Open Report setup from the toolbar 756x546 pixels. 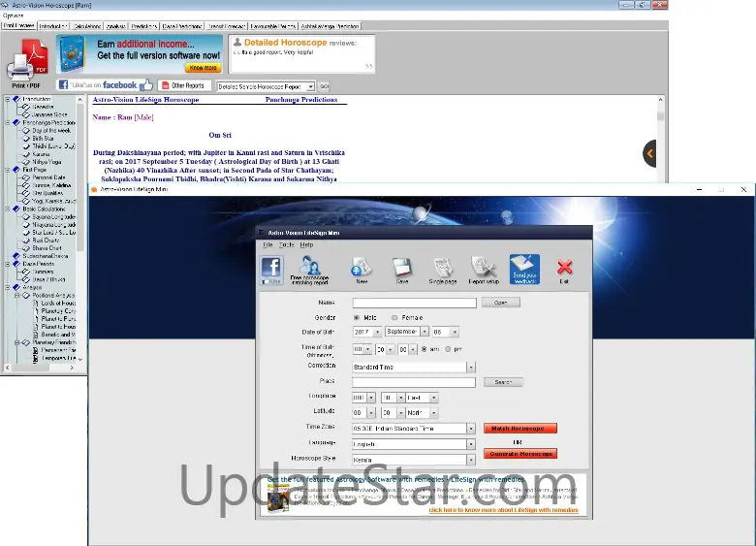point(484,271)
